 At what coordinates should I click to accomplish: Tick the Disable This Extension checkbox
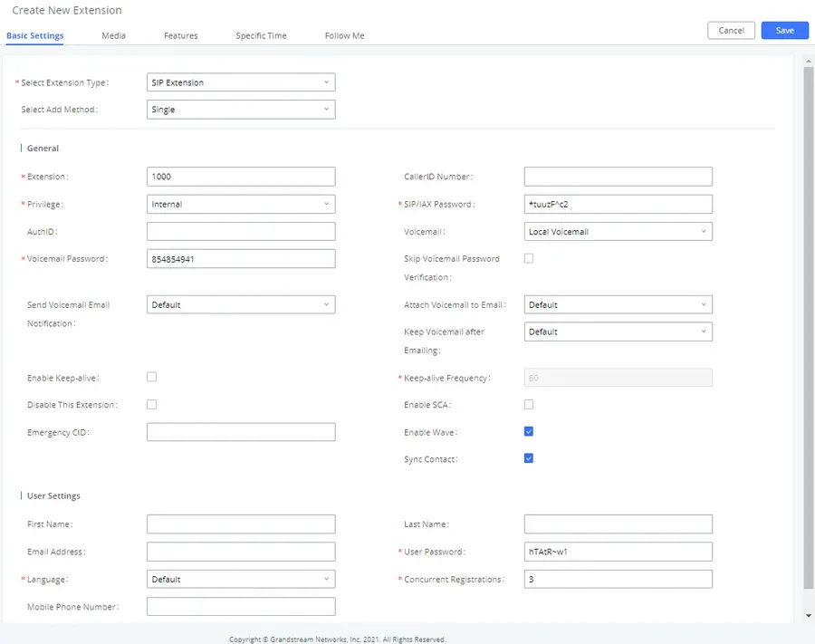tap(152, 404)
